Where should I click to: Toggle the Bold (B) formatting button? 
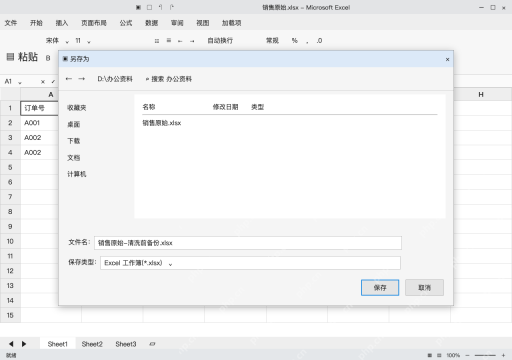48,58
